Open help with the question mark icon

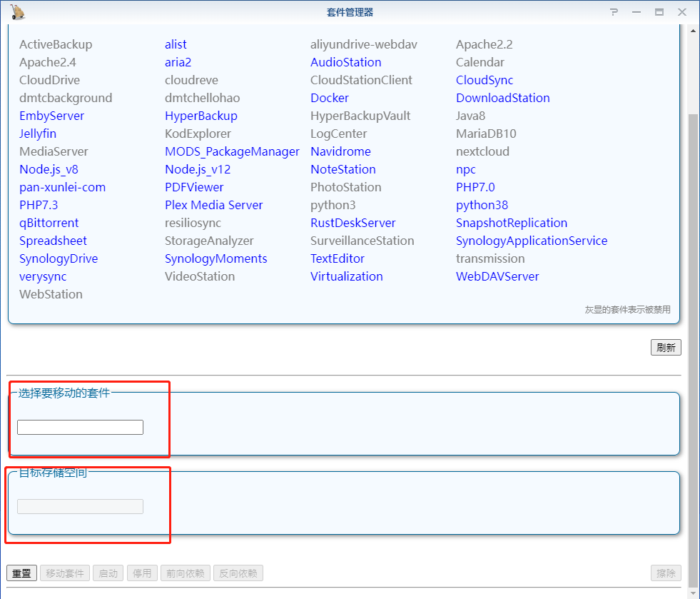pos(614,12)
